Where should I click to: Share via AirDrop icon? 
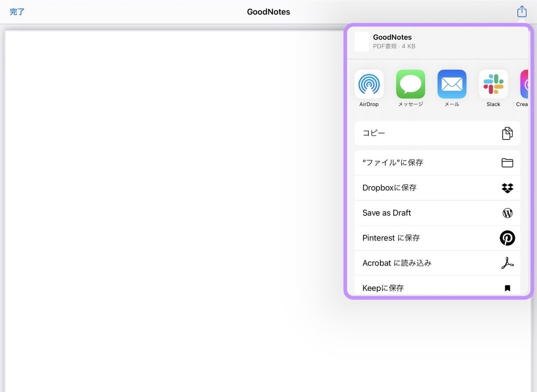(x=369, y=84)
